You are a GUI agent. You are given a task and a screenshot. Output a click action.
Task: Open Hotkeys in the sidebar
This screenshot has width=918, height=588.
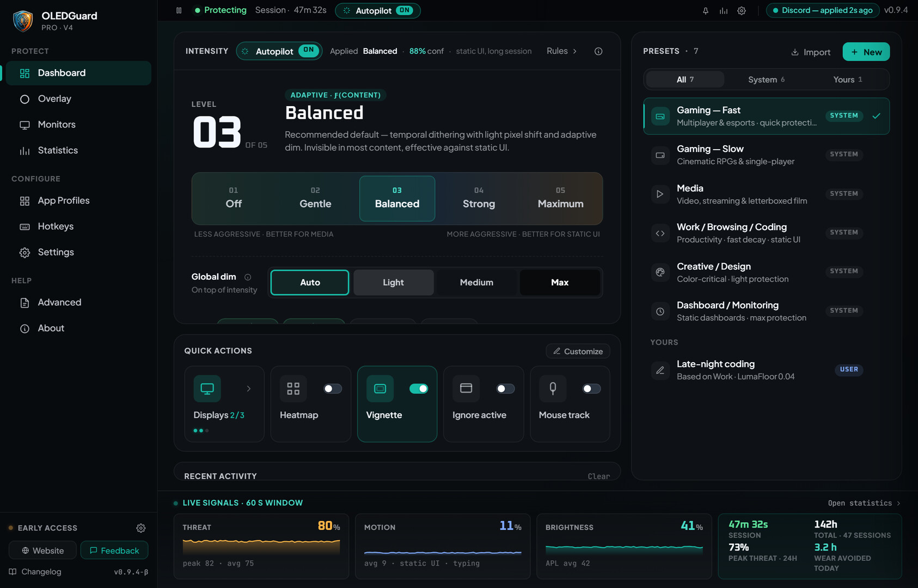78,226
